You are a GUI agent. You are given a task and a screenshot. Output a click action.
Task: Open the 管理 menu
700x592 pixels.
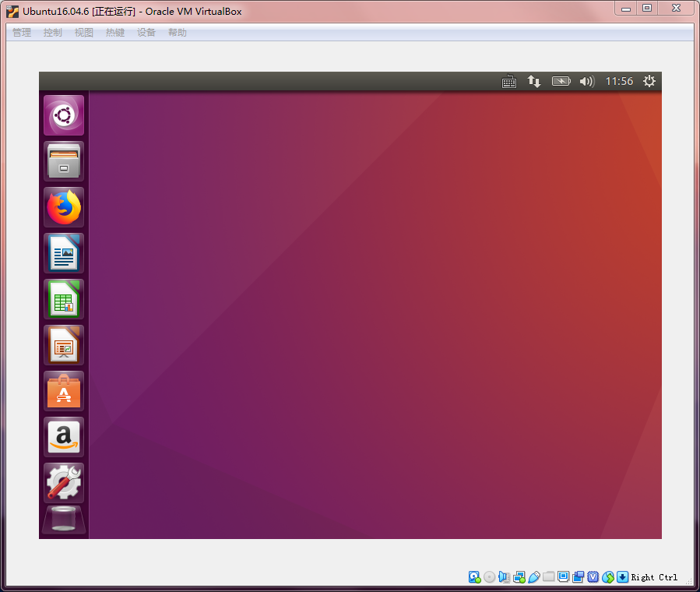[x=22, y=33]
